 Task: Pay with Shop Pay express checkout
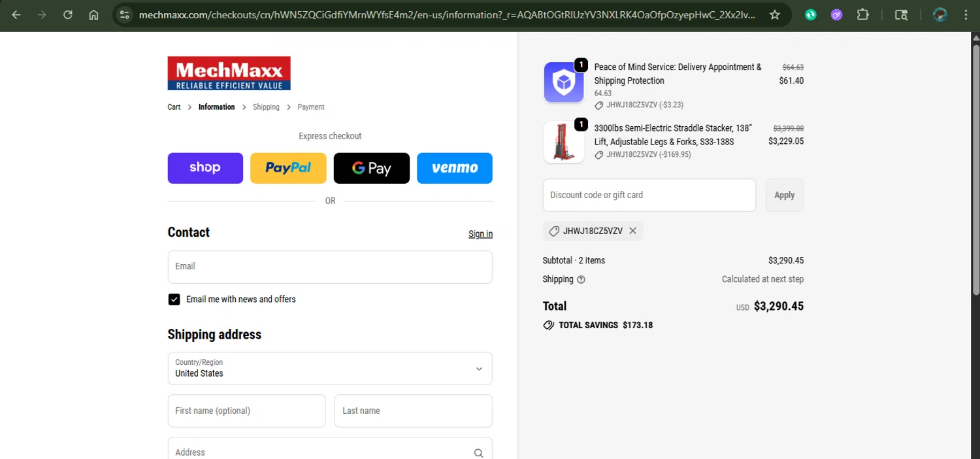[205, 168]
